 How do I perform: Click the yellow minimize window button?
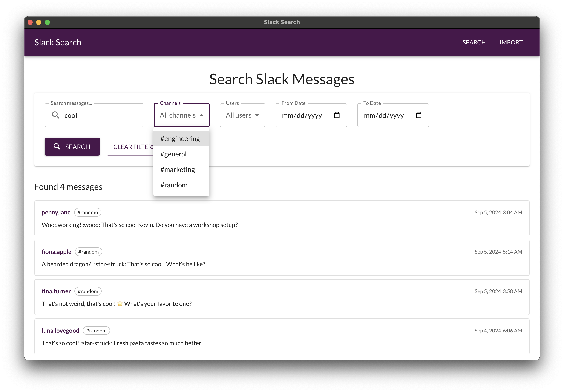coord(38,22)
